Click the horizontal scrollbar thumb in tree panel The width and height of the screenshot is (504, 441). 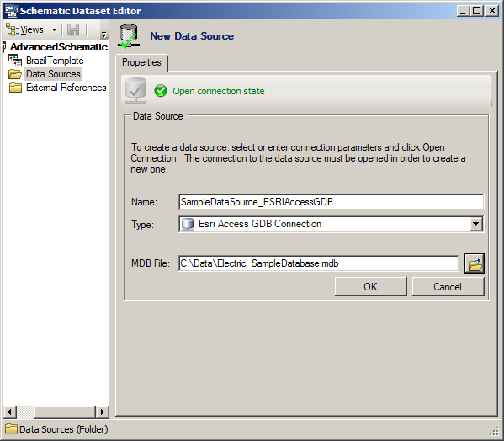click(64, 412)
